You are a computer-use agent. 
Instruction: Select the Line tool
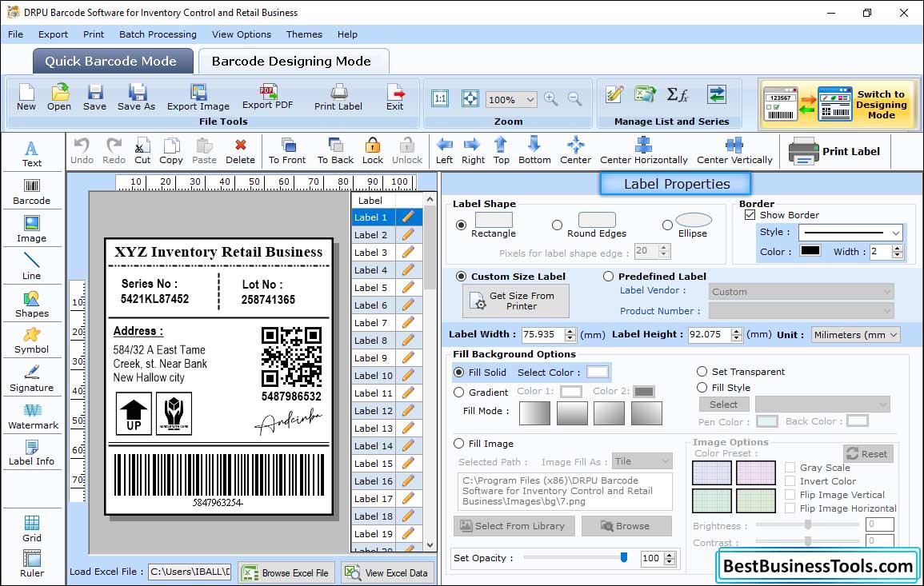pyautogui.click(x=32, y=266)
